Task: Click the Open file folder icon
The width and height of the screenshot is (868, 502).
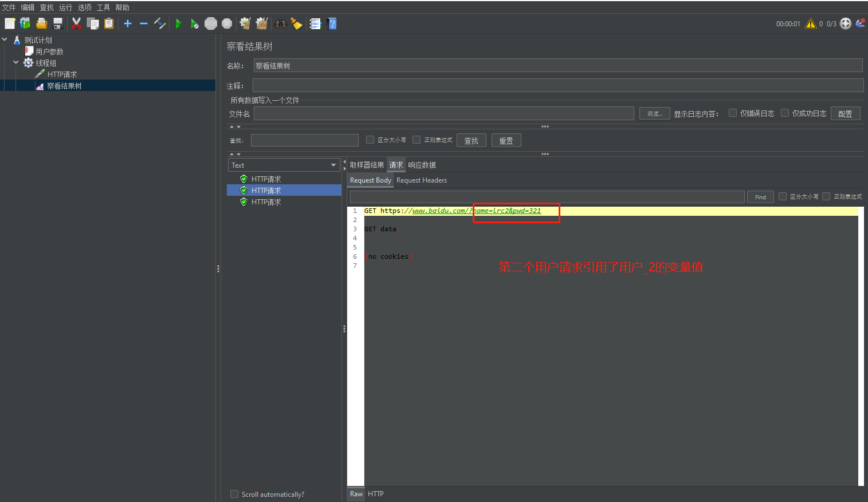Action: (x=41, y=23)
